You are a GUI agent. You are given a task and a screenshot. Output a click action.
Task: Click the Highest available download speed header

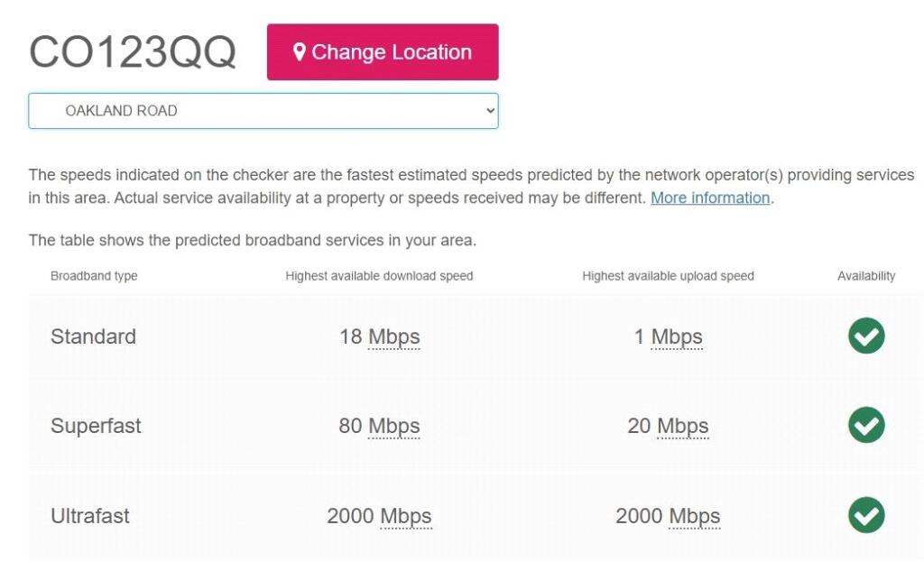[x=379, y=276]
